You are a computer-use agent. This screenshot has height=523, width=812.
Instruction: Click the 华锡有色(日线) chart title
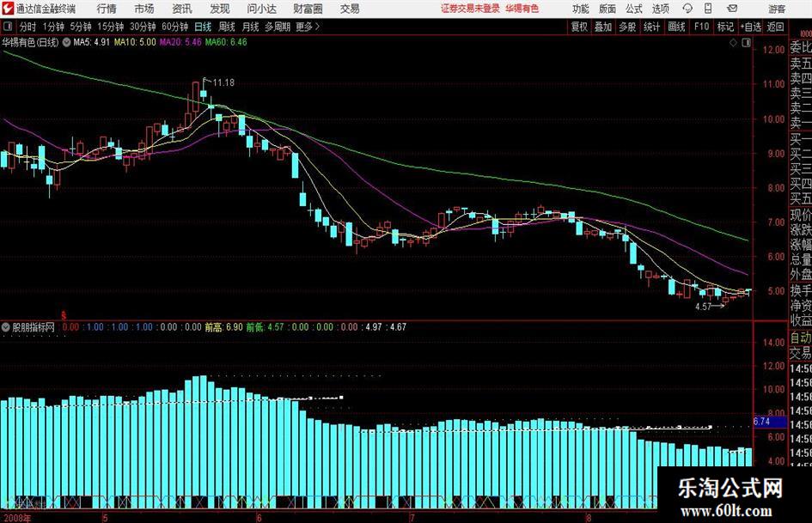(30, 42)
